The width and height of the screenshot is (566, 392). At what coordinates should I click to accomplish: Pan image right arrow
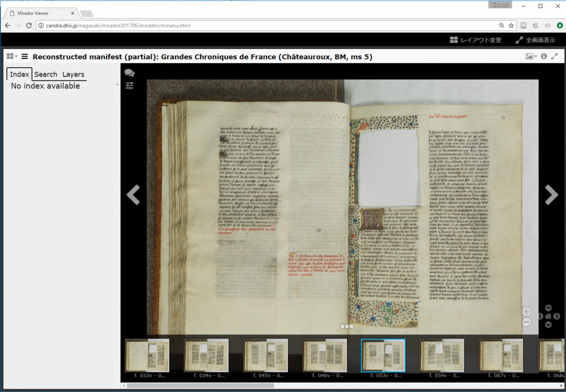click(557, 316)
